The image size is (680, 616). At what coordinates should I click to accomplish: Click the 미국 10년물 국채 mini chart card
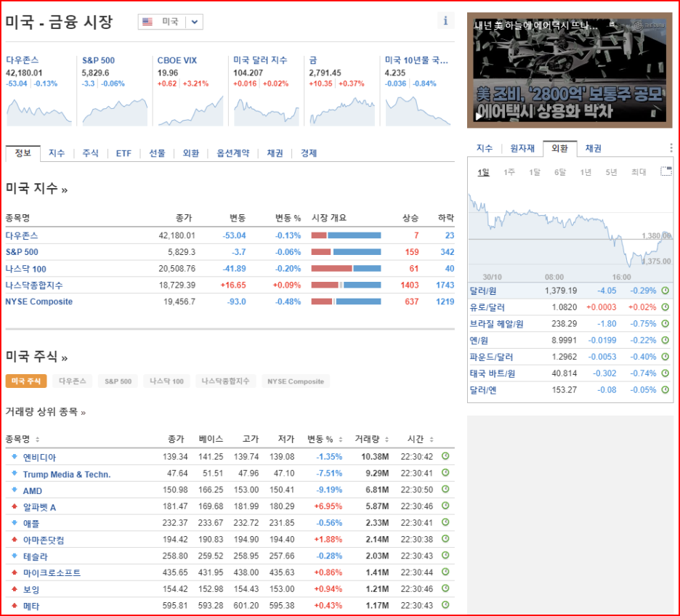click(418, 91)
